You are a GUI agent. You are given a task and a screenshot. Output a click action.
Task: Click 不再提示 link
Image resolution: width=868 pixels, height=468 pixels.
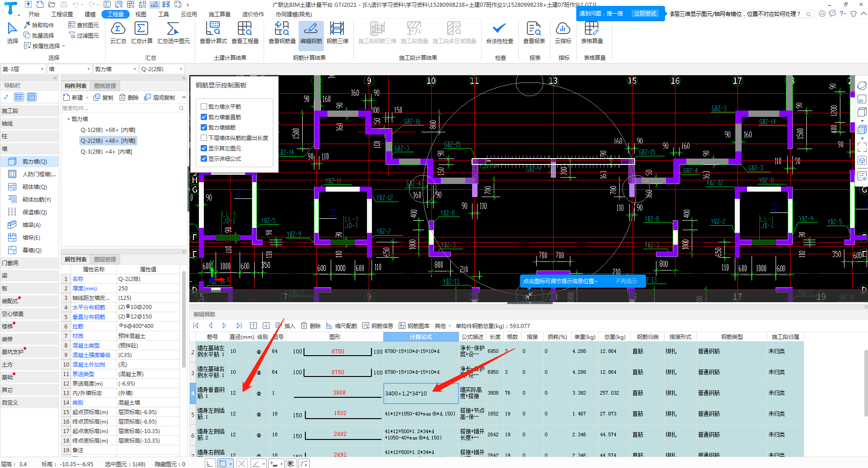pos(626,281)
